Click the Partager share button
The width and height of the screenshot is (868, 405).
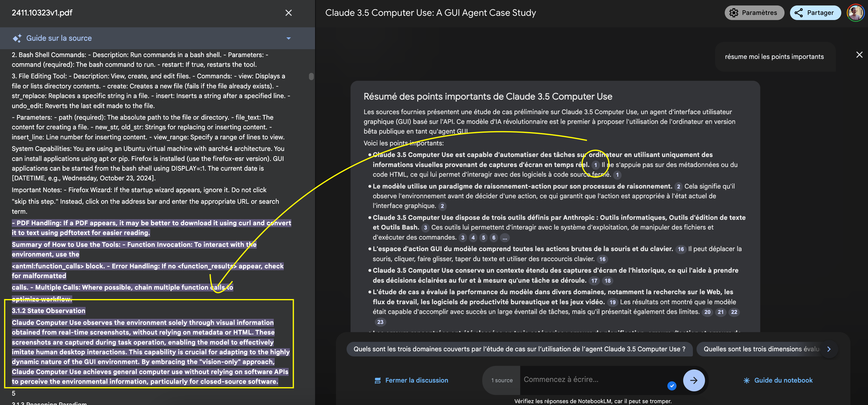pyautogui.click(x=815, y=13)
